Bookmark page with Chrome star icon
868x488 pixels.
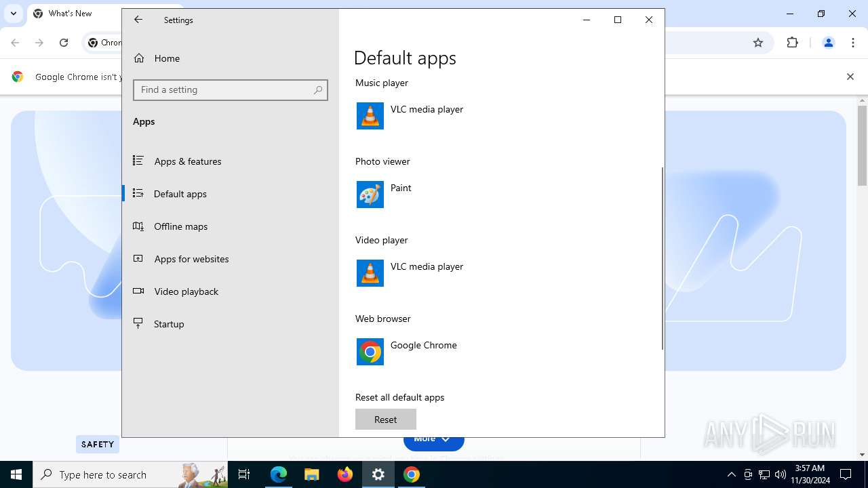(758, 43)
